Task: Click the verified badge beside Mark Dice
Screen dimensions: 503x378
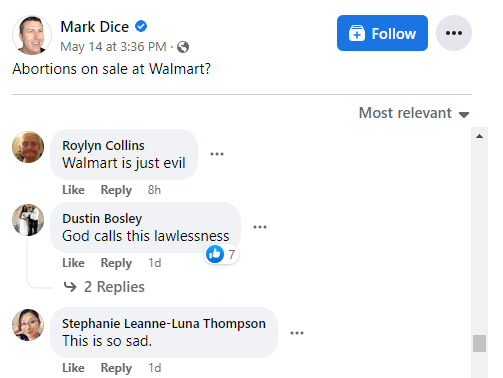Action: pos(141,26)
